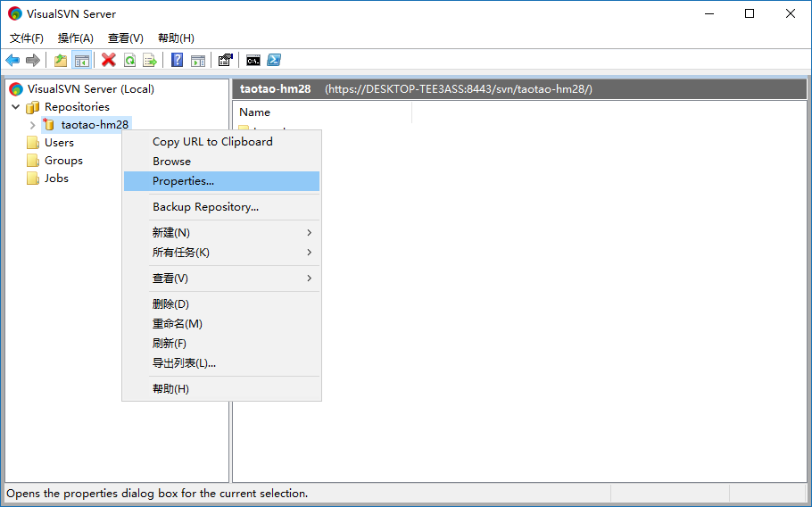Choose 删除(D) from the context menu
Screen dimensions: 812x507
[x=221, y=304]
